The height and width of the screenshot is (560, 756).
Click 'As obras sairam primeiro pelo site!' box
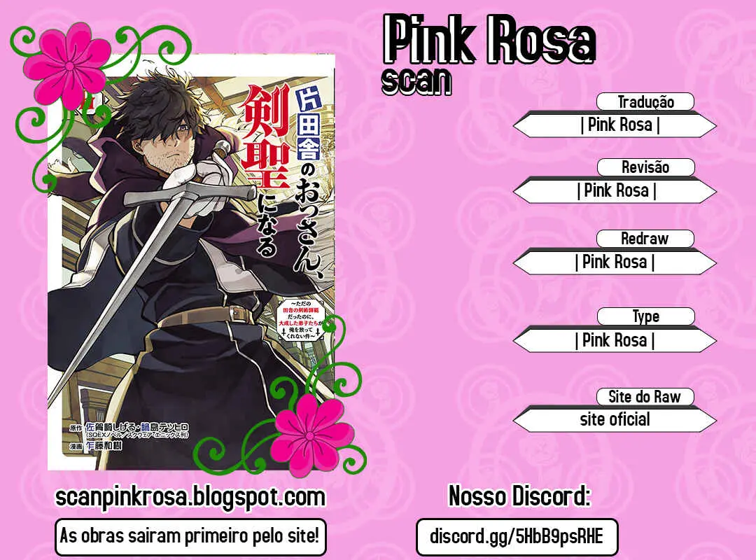190,537
